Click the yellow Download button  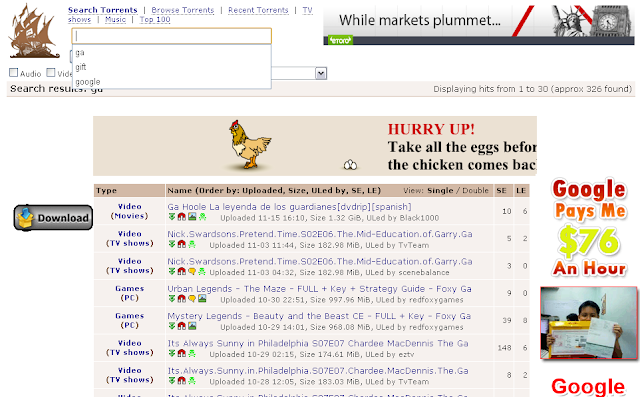[x=53, y=218]
